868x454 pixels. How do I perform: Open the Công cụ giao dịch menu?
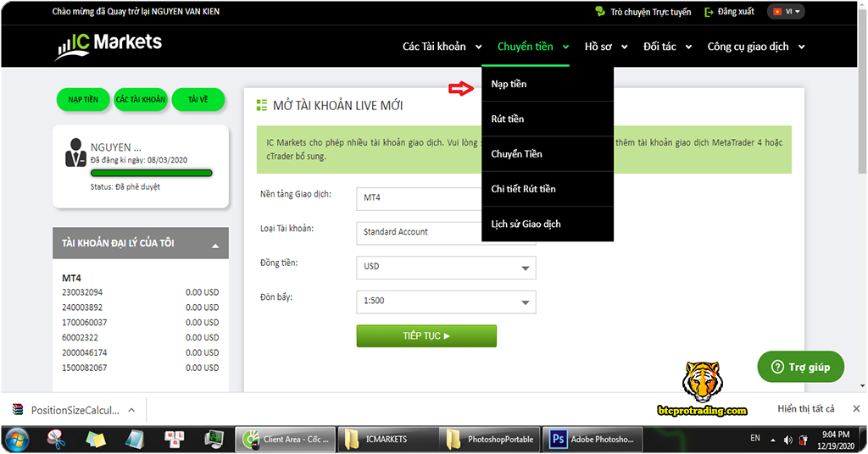pos(755,47)
